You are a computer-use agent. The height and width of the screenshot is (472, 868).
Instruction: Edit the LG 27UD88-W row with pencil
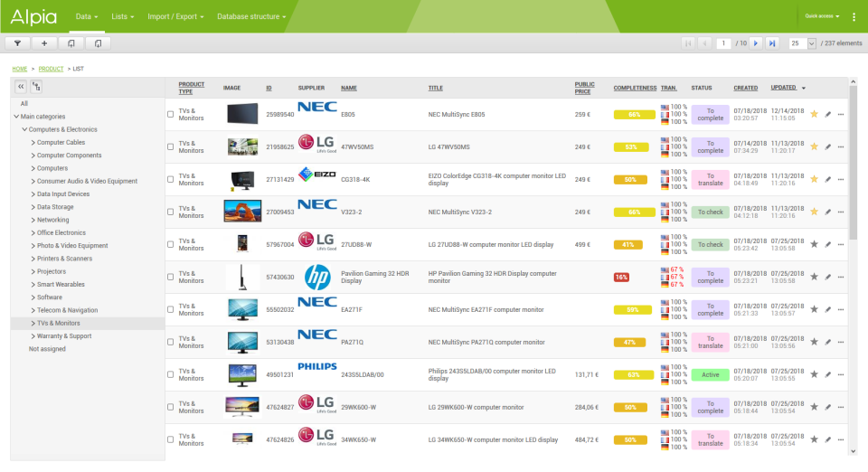828,244
